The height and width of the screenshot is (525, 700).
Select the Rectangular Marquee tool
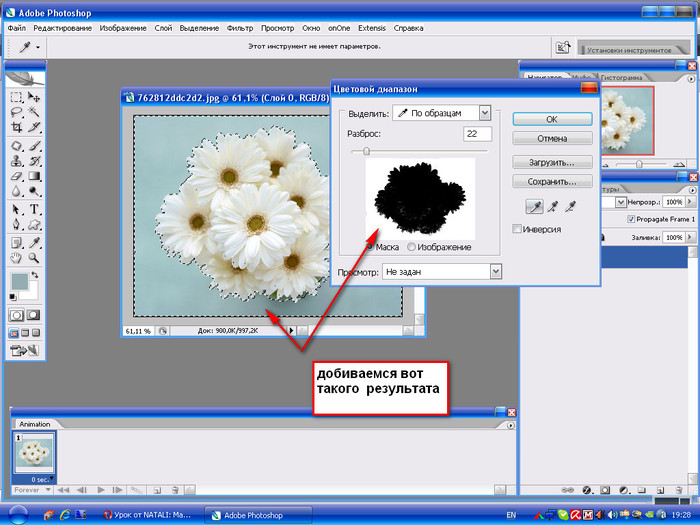[x=17, y=97]
